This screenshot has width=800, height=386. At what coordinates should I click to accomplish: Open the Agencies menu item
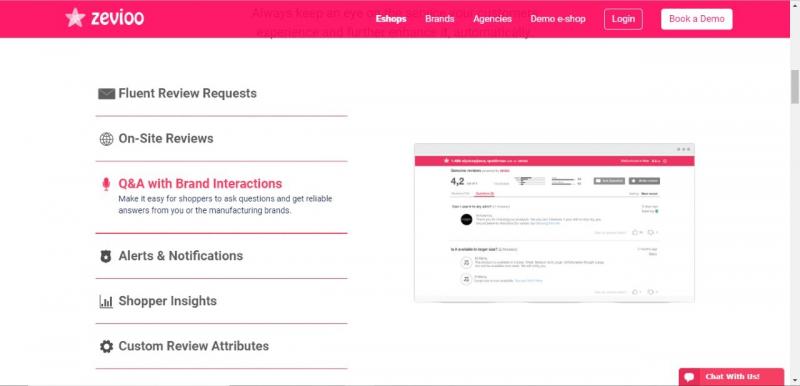click(492, 19)
